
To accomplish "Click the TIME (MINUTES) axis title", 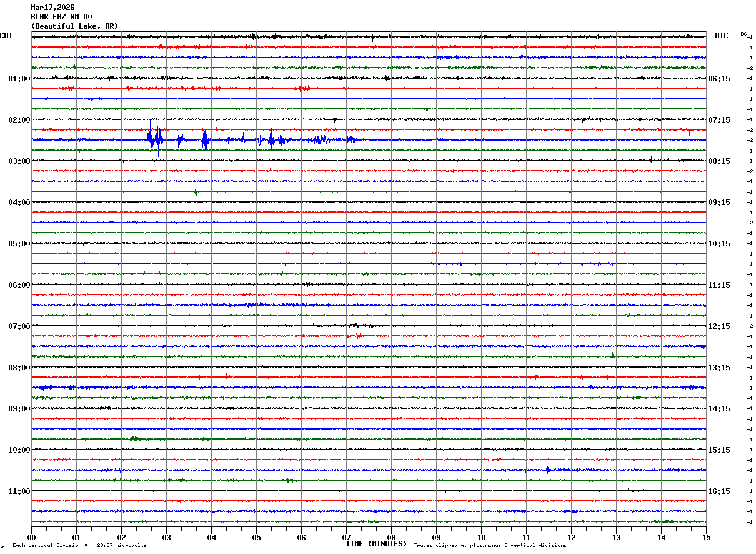I will click(376, 544).
